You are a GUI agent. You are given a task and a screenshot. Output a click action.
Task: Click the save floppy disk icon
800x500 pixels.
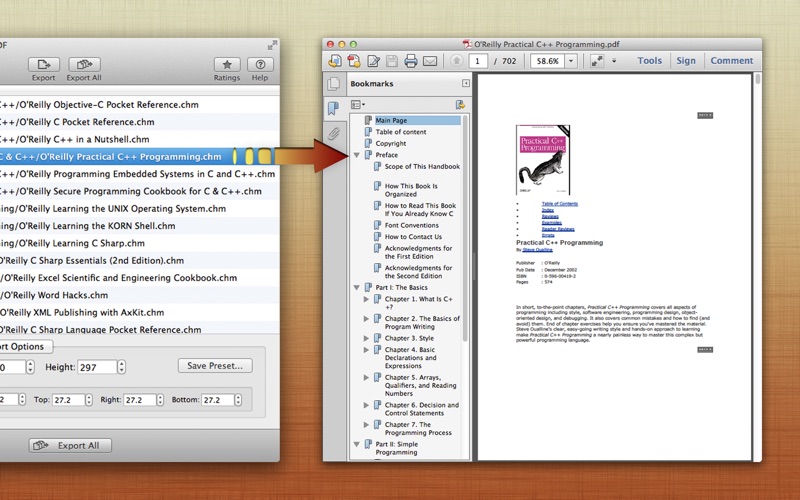(x=391, y=61)
